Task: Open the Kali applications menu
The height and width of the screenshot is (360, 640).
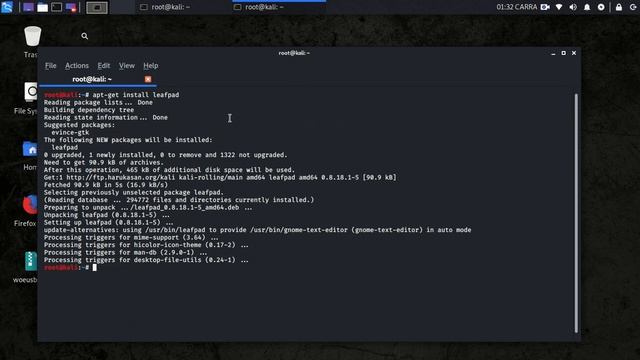Action: (7, 7)
